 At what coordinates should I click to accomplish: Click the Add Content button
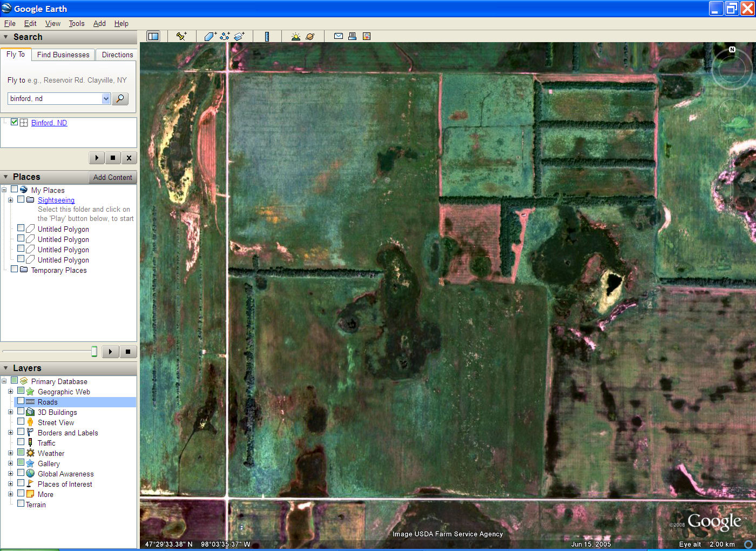pyautogui.click(x=112, y=177)
